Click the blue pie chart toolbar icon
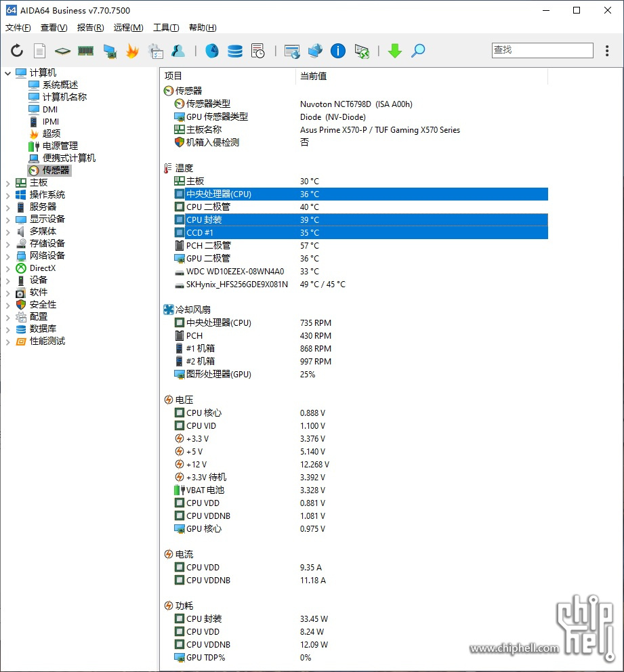Viewport: 624px width, 672px height. coord(211,51)
